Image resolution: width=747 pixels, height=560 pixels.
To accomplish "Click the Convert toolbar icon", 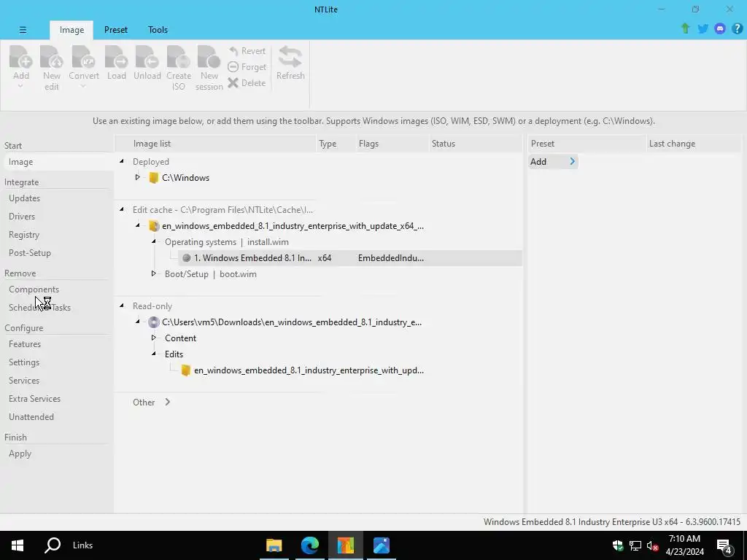I will [83, 57].
